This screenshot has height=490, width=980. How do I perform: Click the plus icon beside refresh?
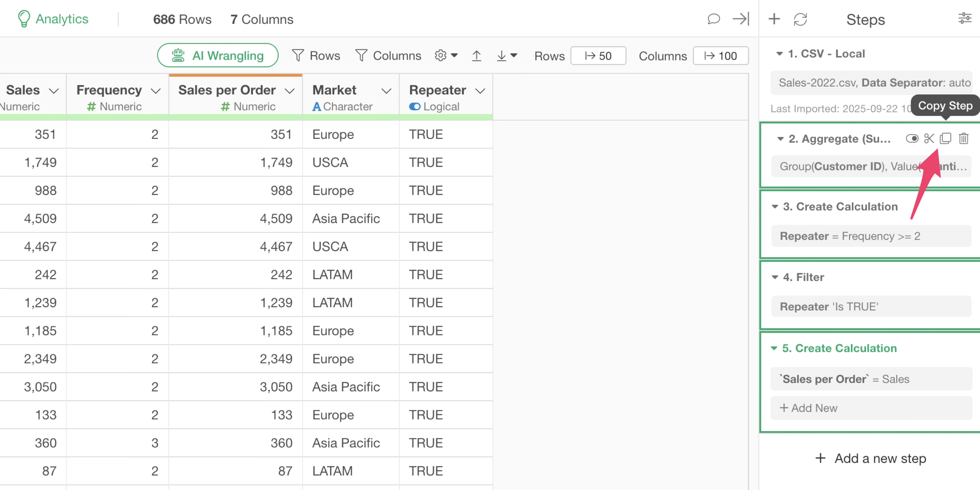click(774, 19)
